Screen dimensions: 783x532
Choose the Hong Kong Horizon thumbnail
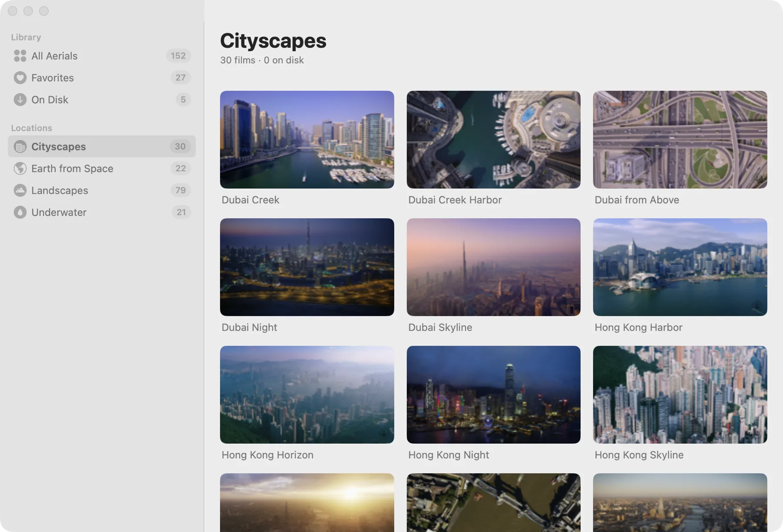(x=307, y=395)
